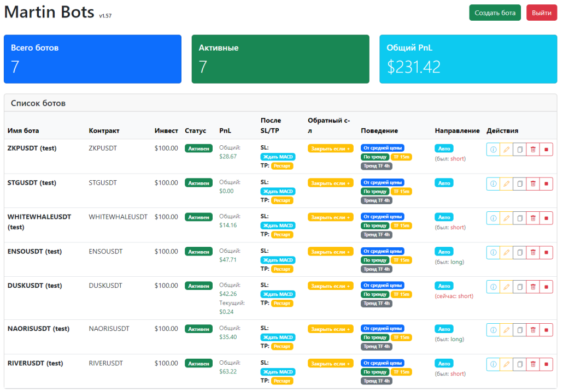This screenshot has width=563, height=392.
Task: Stop the DUSKUSDT bot with red square icon
Action: (x=546, y=286)
